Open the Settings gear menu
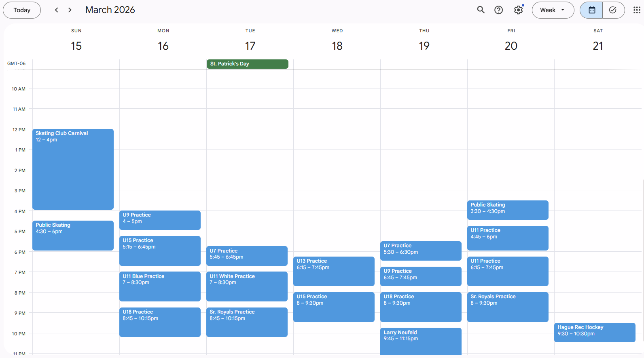 (x=518, y=10)
